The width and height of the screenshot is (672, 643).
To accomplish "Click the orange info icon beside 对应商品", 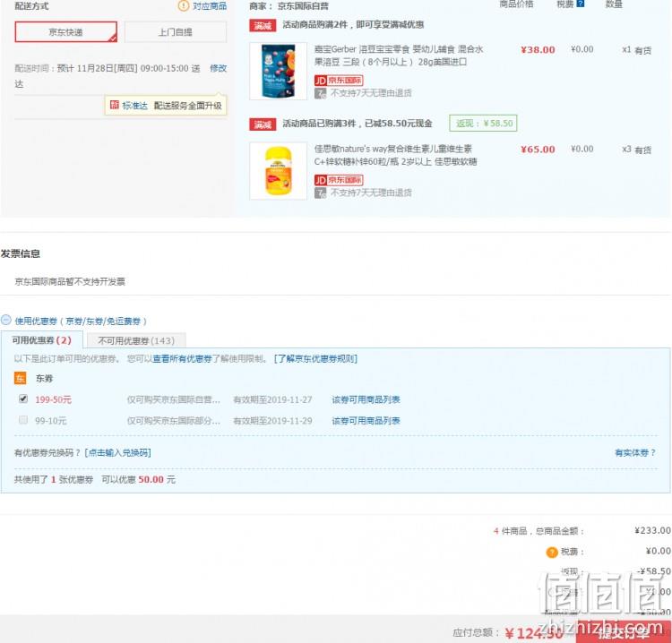I will pyautogui.click(x=184, y=5).
